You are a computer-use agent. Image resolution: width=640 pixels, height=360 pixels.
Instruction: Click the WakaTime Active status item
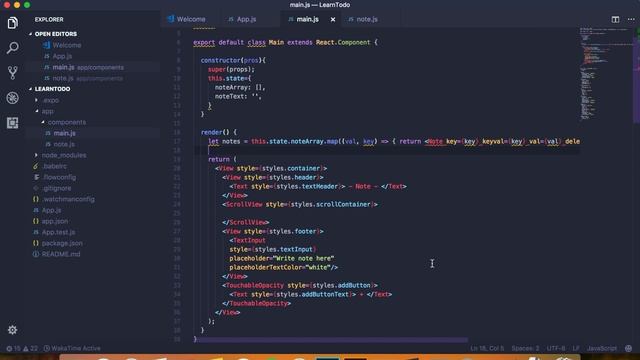coord(72,348)
